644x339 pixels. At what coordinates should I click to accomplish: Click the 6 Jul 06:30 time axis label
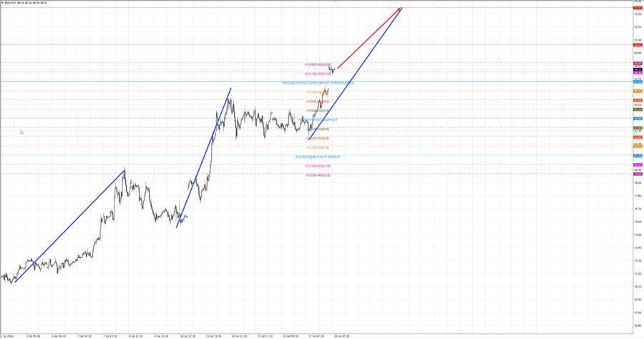[x=59, y=336]
